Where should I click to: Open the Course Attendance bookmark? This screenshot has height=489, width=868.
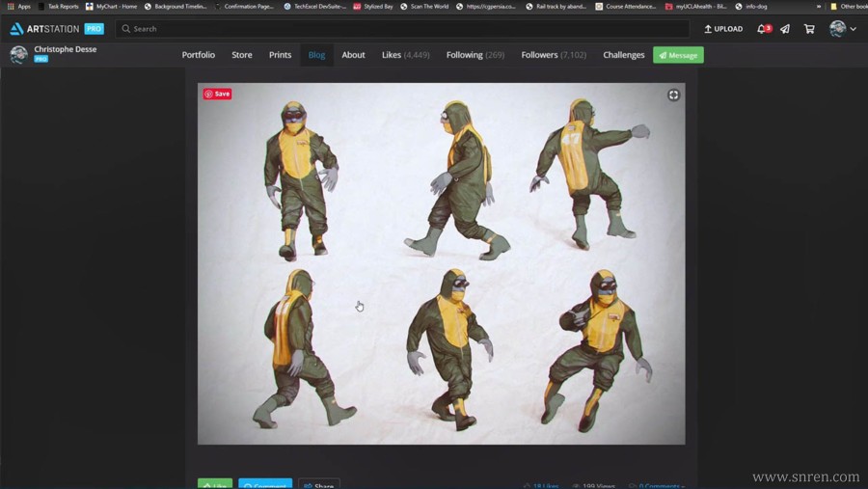(626, 6)
